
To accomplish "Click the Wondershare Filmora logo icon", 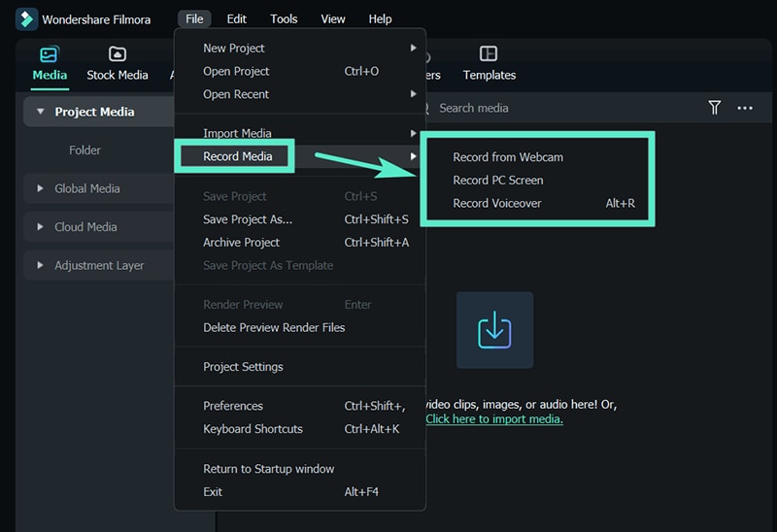I will 26,19.
